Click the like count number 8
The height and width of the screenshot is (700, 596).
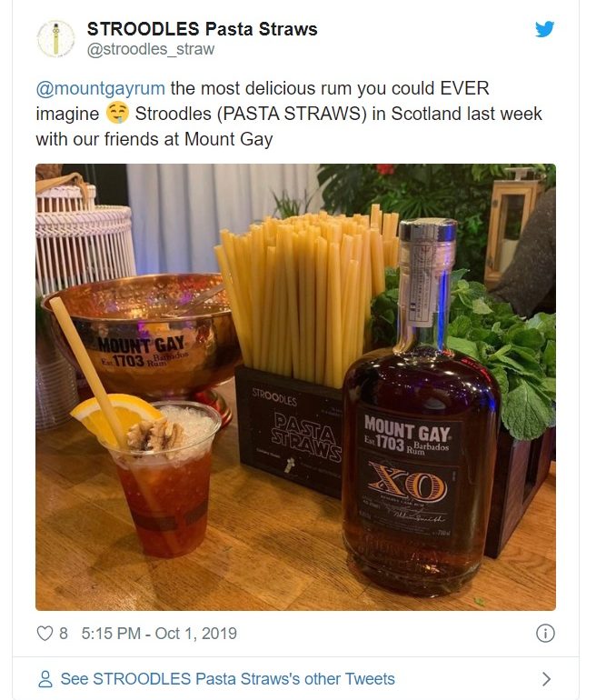coord(64,633)
